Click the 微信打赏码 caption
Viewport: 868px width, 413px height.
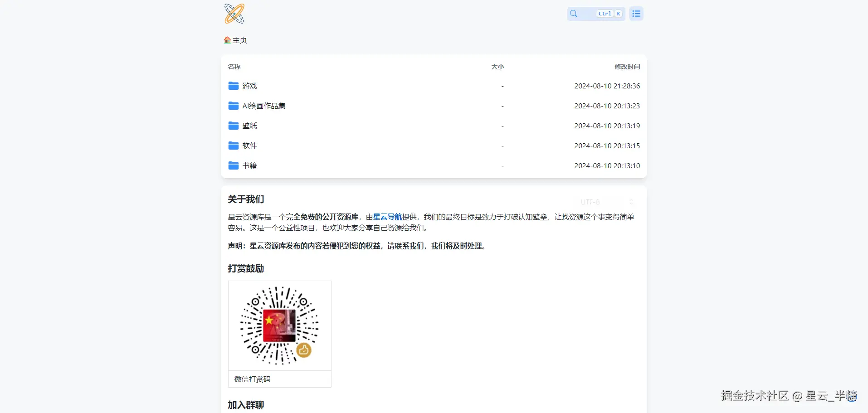point(252,379)
